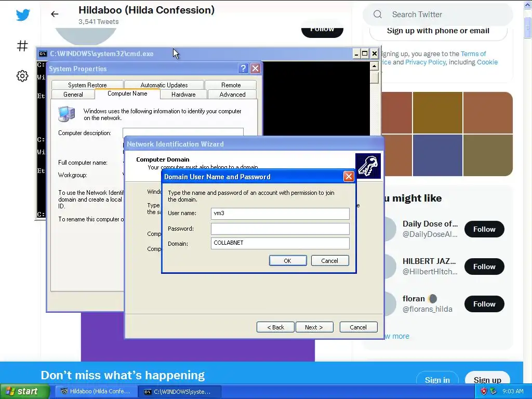532x399 pixels.
Task: Switch to the Hardware tab
Action: click(x=183, y=95)
